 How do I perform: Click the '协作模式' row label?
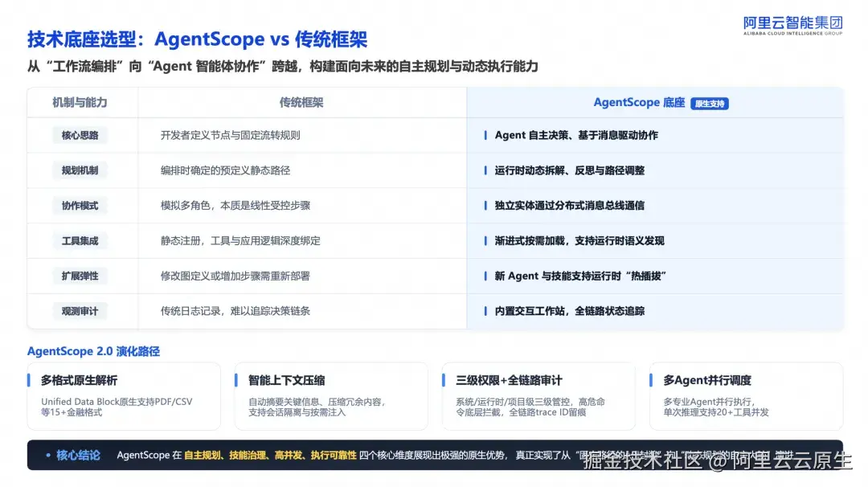(80, 205)
